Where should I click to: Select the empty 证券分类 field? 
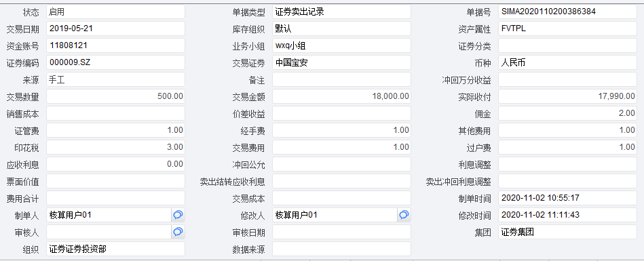click(x=567, y=46)
